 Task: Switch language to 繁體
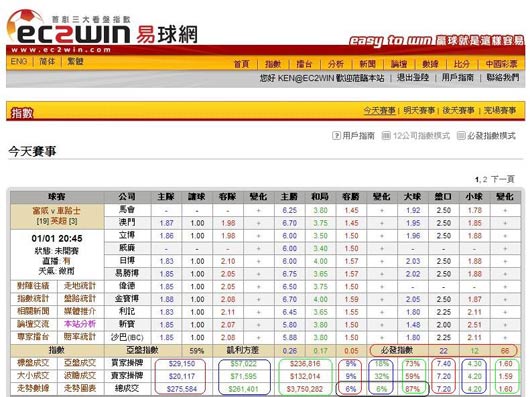(75, 61)
